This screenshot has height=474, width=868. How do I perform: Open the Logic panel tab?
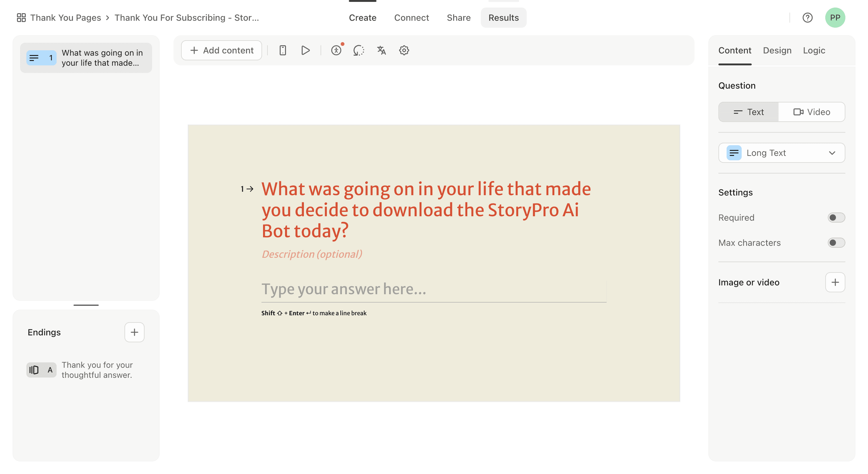tap(814, 50)
